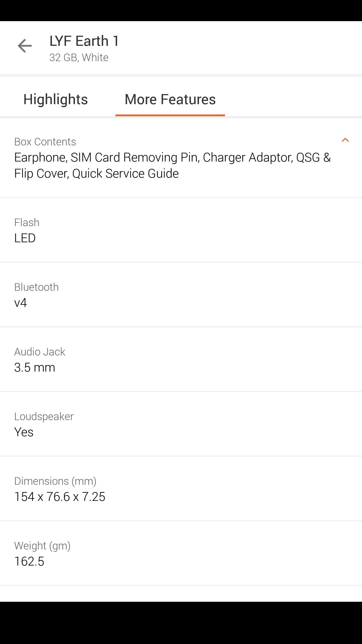Tap the Flash label
This screenshot has height=644, width=362.
click(27, 223)
